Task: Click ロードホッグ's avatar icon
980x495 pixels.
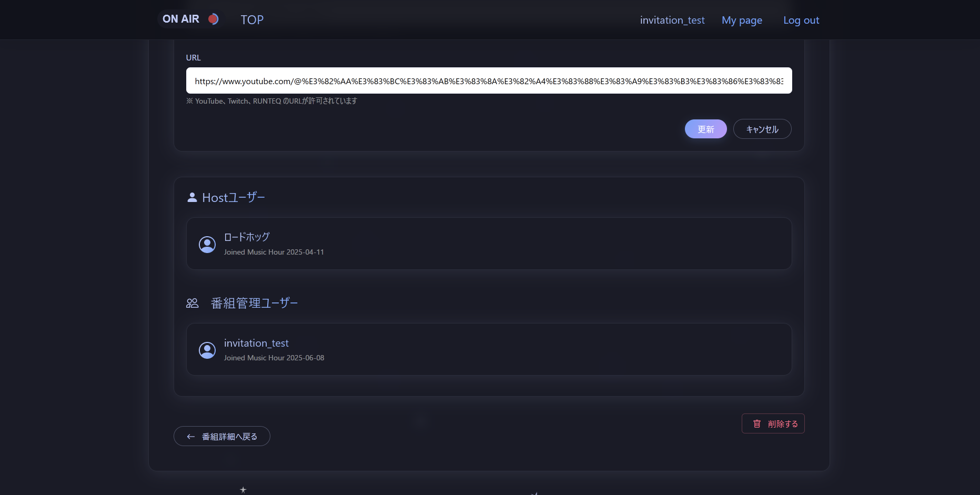Action: tap(207, 244)
